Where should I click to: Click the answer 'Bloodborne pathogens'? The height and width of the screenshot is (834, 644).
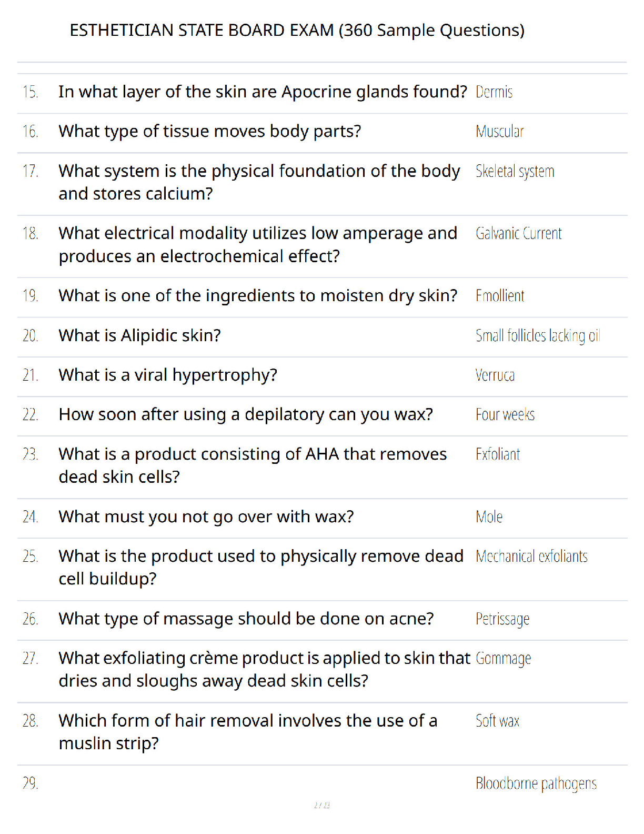(x=536, y=783)
